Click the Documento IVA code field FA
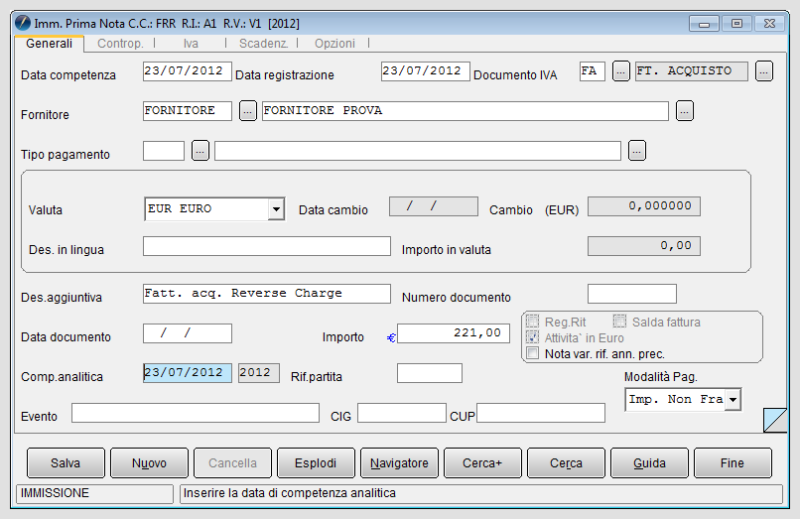This screenshot has height=519, width=800. pyautogui.click(x=592, y=71)
